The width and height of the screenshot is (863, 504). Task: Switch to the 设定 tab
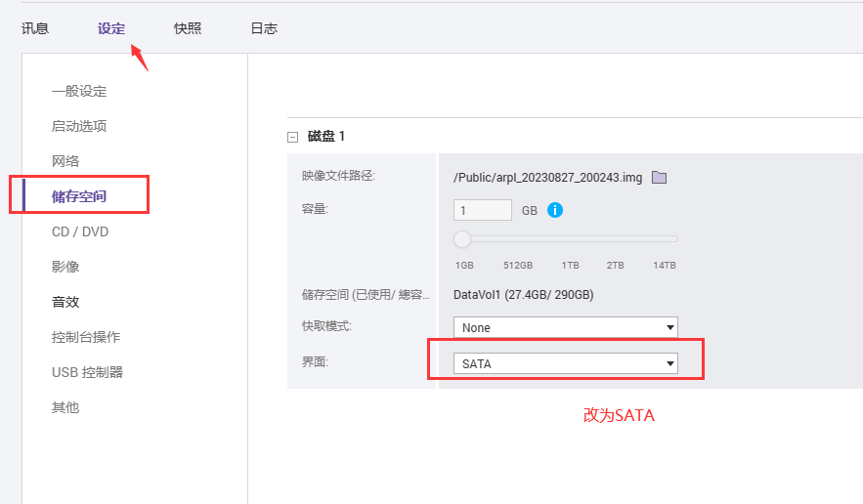111,28
